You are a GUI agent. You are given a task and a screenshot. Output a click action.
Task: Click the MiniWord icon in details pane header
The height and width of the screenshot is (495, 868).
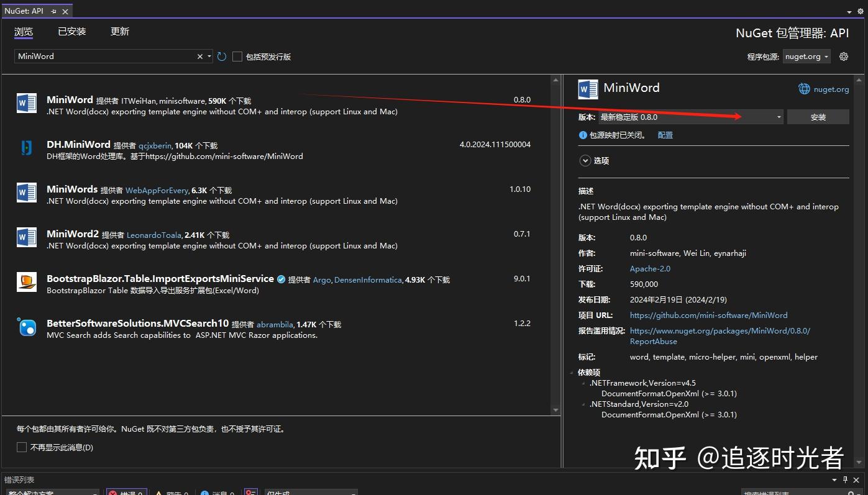pos(588,89)
